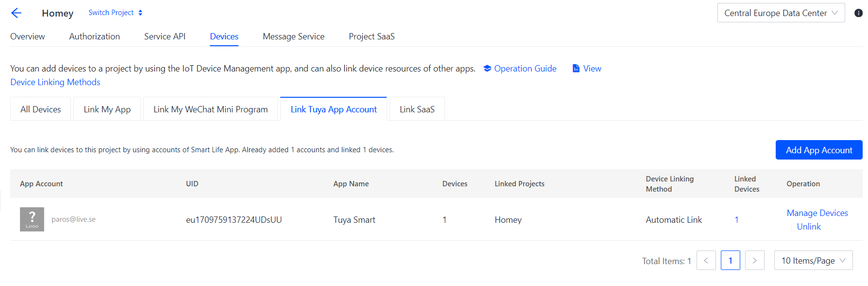The height and width of the screenshot is (286, 868).
Task: Select the All Devices tab
Action: [41, 109]
